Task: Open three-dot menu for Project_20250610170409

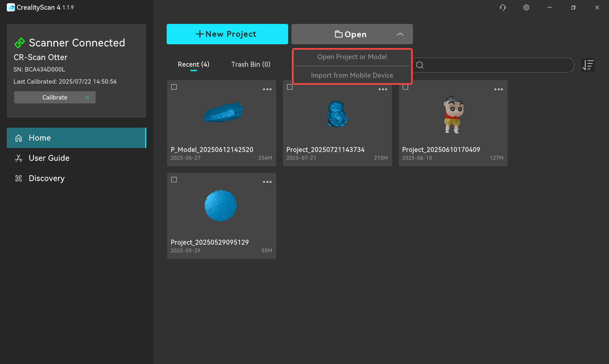Action: tap(499, 89)
